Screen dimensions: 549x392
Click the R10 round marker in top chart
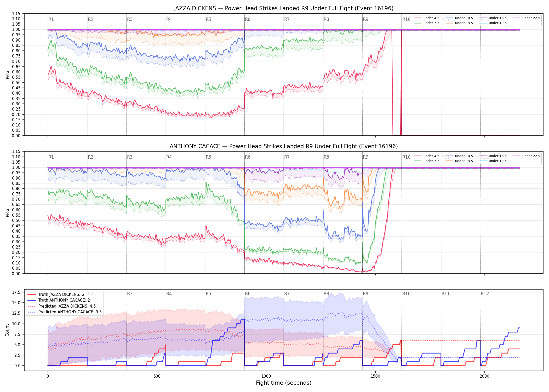[406, 19]
